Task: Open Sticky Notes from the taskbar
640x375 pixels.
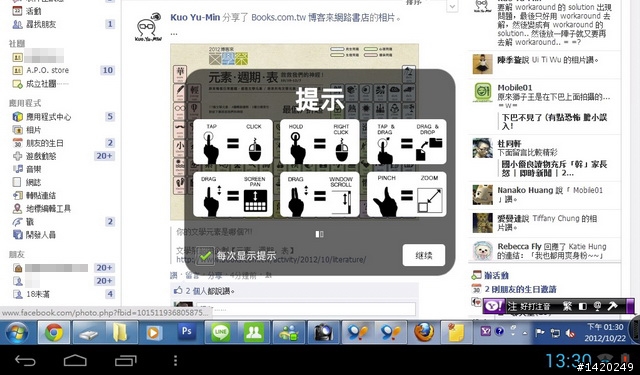Action: [456, 332]
